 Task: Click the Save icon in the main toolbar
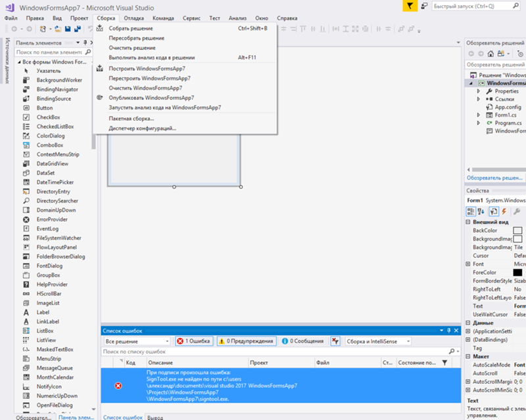point(68,29)
